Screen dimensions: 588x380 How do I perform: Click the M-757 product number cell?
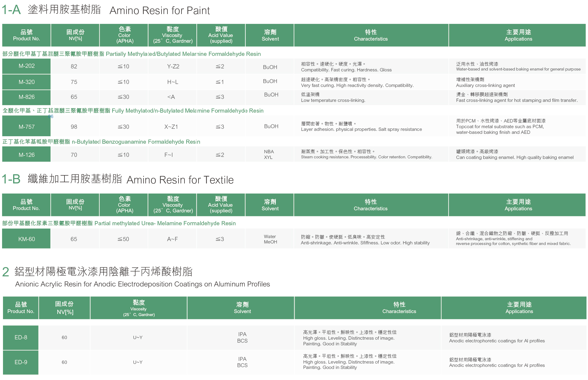click(27, 127)
